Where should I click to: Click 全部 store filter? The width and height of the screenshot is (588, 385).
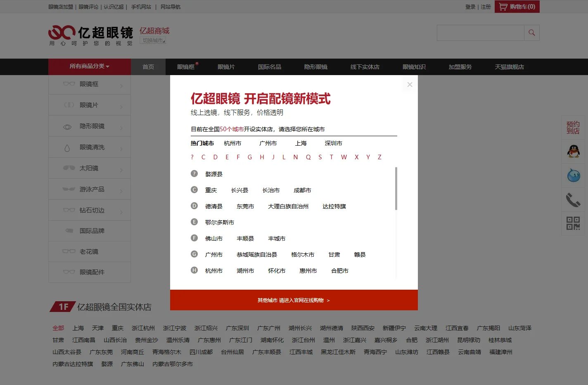(58, 328)
